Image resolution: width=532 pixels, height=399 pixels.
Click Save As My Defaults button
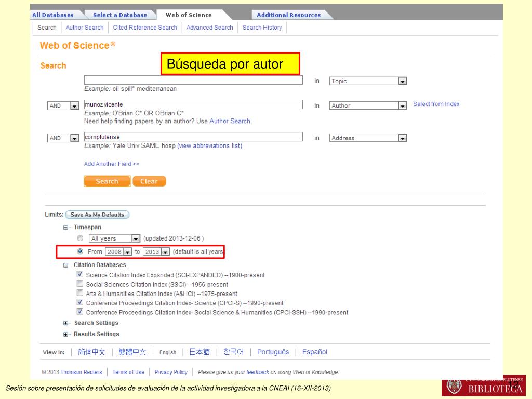click(x=97, y=215)
